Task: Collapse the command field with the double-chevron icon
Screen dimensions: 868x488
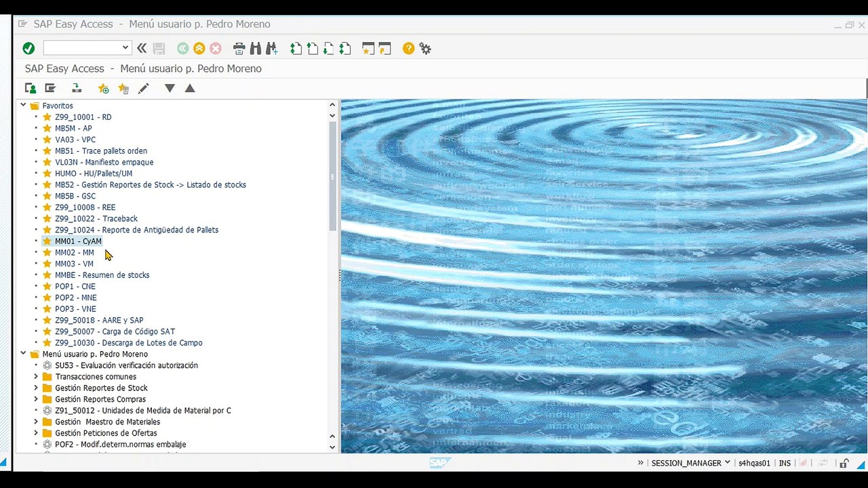Action: coord(142,48)
